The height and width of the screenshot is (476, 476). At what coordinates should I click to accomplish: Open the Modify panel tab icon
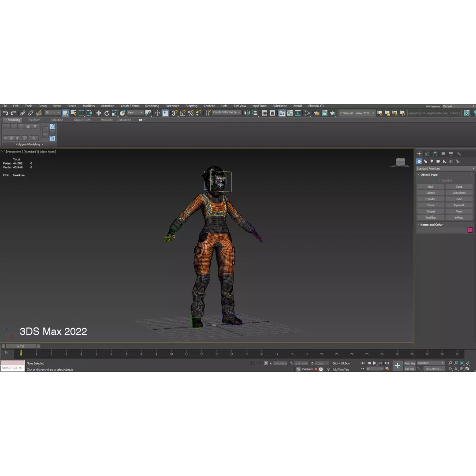[427, 154]
